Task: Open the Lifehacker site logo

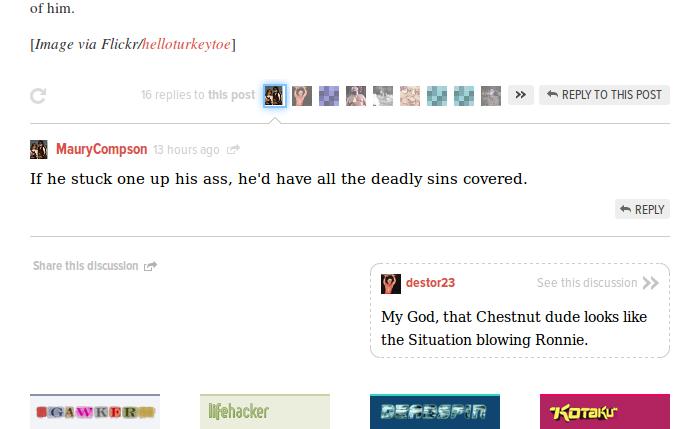Action: (x=265, y=411)
